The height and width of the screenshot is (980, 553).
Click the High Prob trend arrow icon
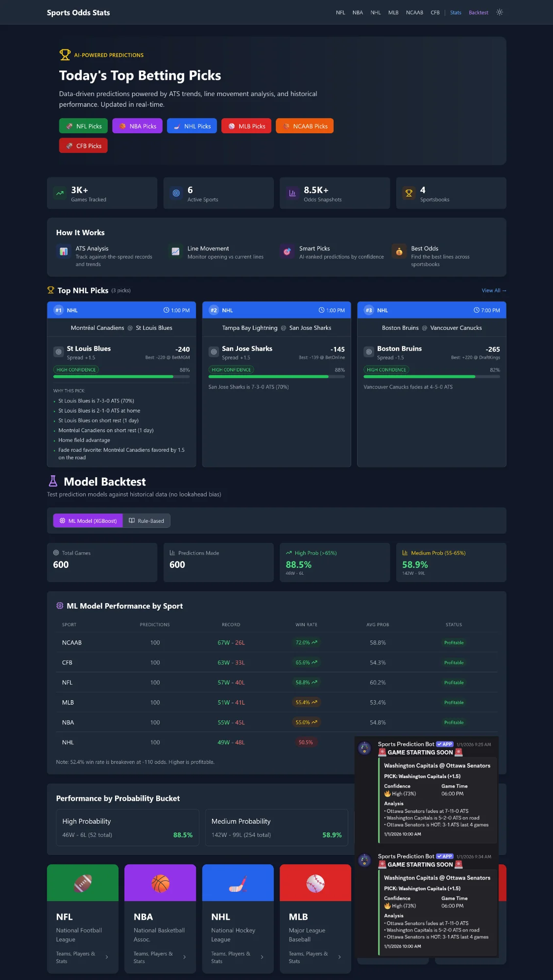289,553
